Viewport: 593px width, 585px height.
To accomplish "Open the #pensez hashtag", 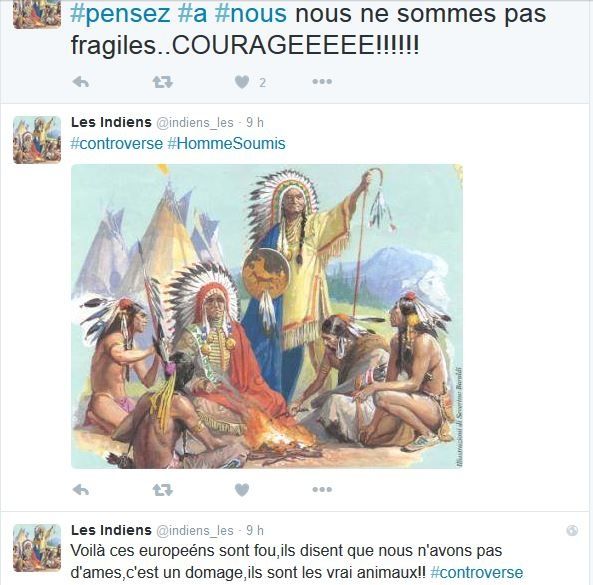I will (120, 14).
